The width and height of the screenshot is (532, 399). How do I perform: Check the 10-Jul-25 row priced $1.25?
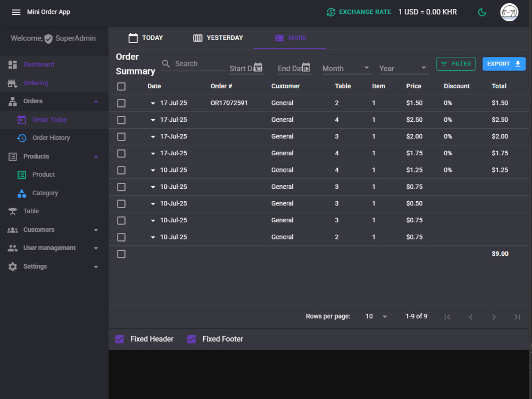121,170
